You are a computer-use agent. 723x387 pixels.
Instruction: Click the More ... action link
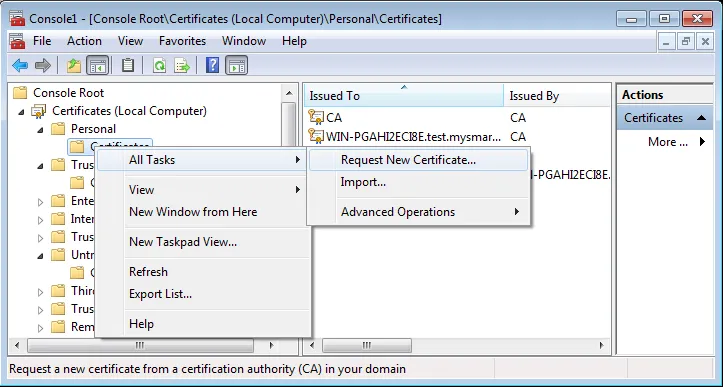click(x=668, y=142)
